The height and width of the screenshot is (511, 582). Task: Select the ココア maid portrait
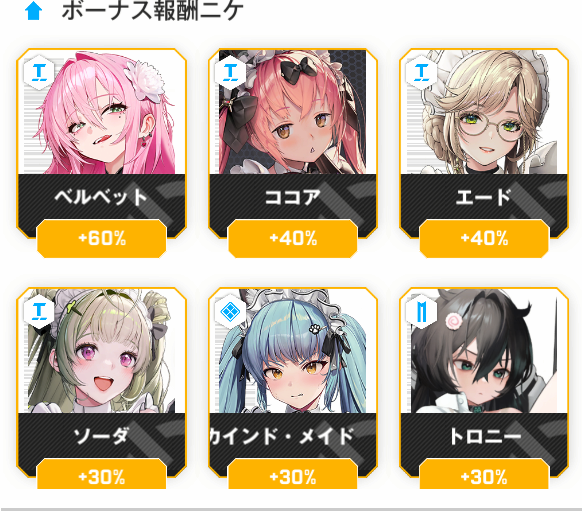[293, 112]
